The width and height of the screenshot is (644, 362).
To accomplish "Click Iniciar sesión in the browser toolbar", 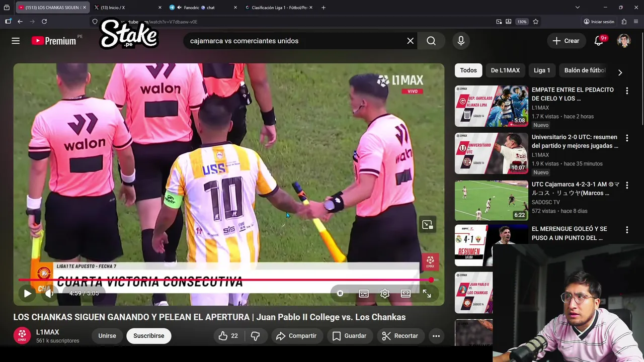I will (599, 22).
